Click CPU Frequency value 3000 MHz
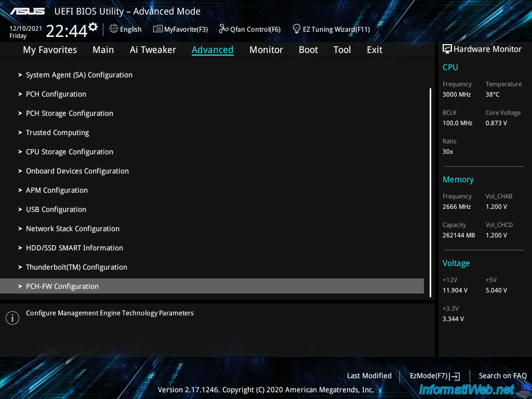Screen dimensions: 532x399 (456, 95)
